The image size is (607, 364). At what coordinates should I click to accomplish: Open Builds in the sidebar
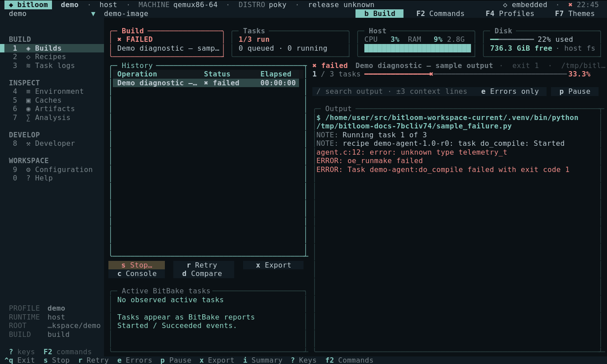click(x=52, y=48)
